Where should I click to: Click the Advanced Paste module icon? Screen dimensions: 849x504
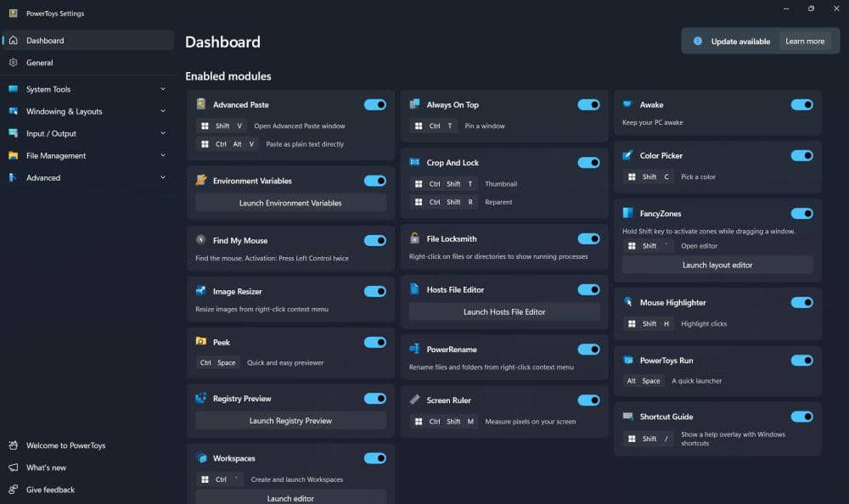coord(201,104)
